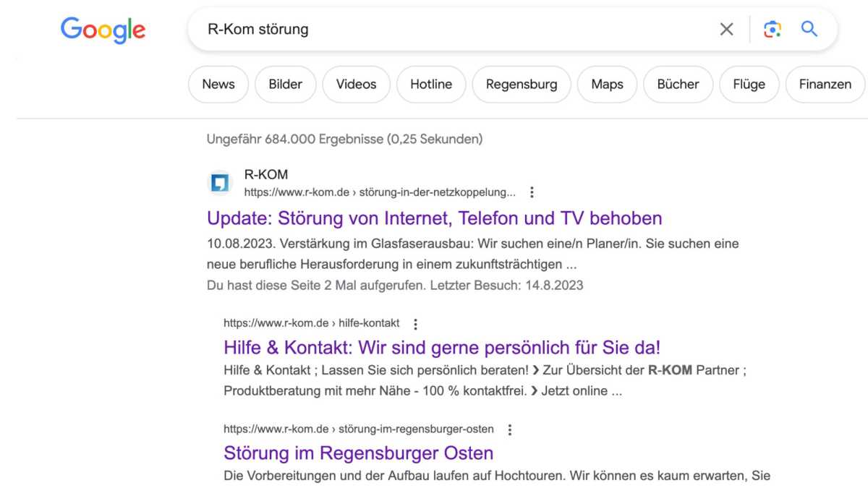Open options menu for first R-KOM result
868x488 pixels.
pos(532,192)
